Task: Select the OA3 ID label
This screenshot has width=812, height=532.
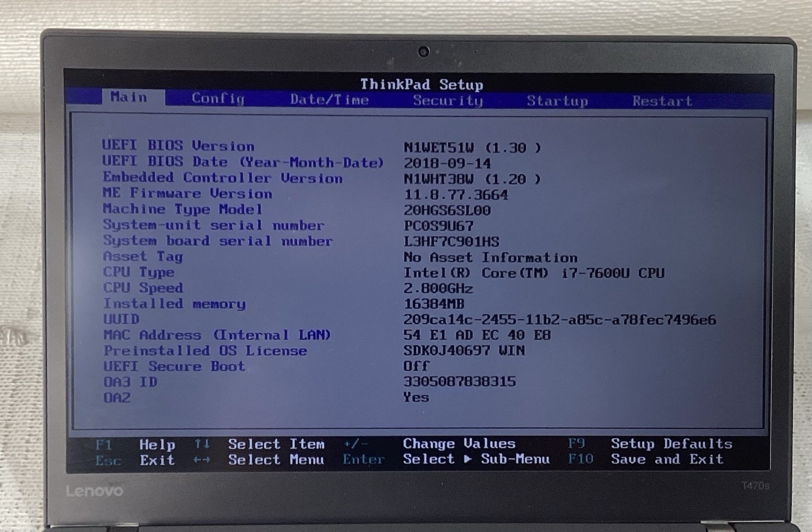Action: 130,382
